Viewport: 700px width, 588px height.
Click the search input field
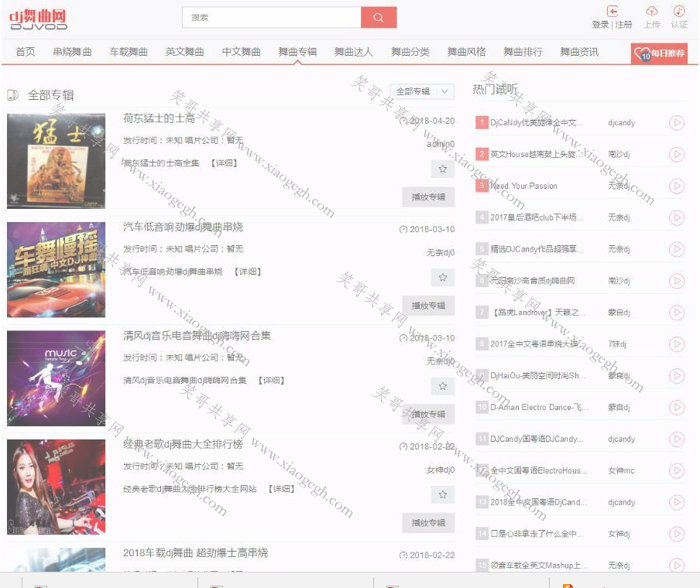point(272,17)
